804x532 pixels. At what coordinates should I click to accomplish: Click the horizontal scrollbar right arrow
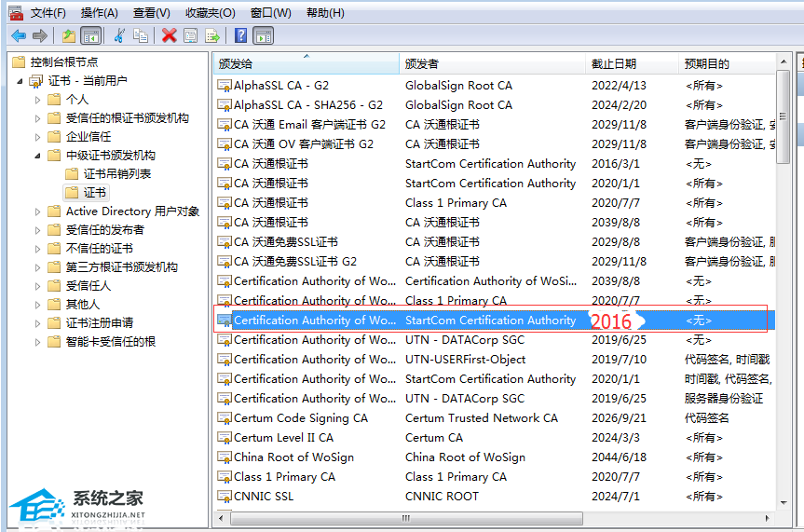click(767, 518)
